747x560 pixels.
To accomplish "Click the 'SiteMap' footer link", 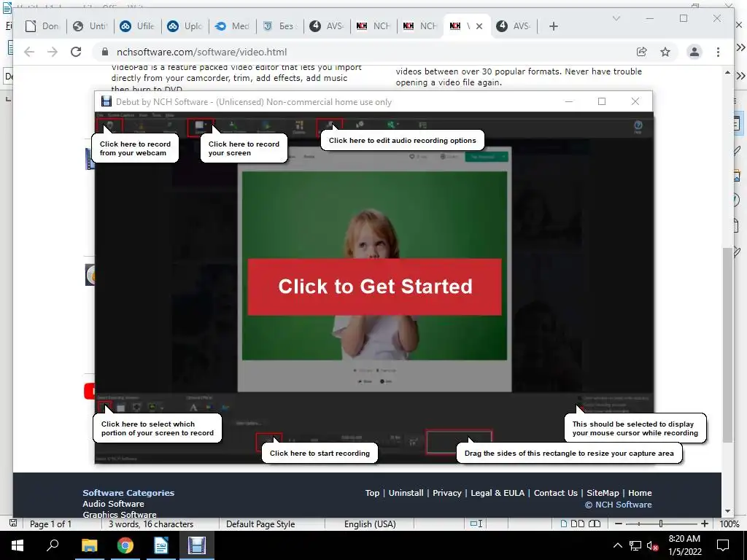I will pos(603,493).
